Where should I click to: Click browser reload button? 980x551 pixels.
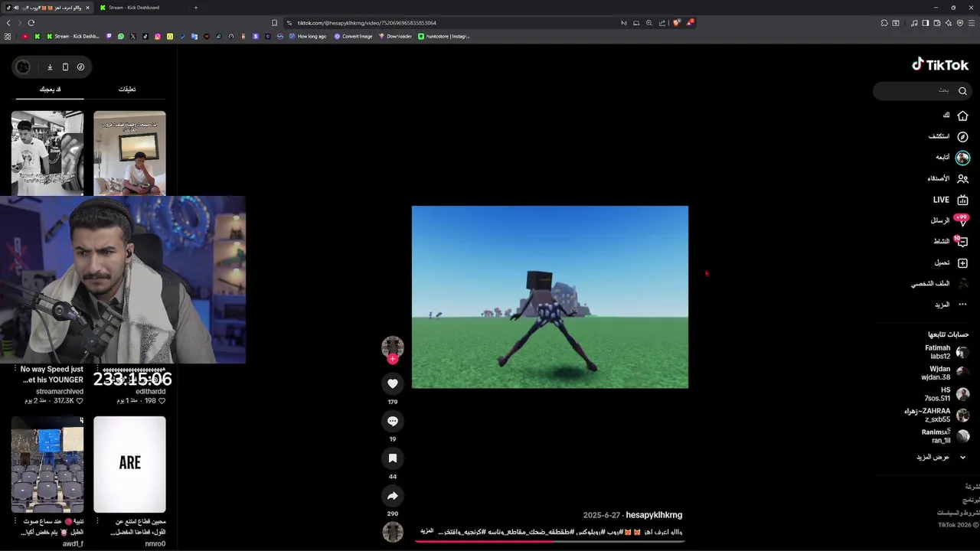(x=31, y=23)
